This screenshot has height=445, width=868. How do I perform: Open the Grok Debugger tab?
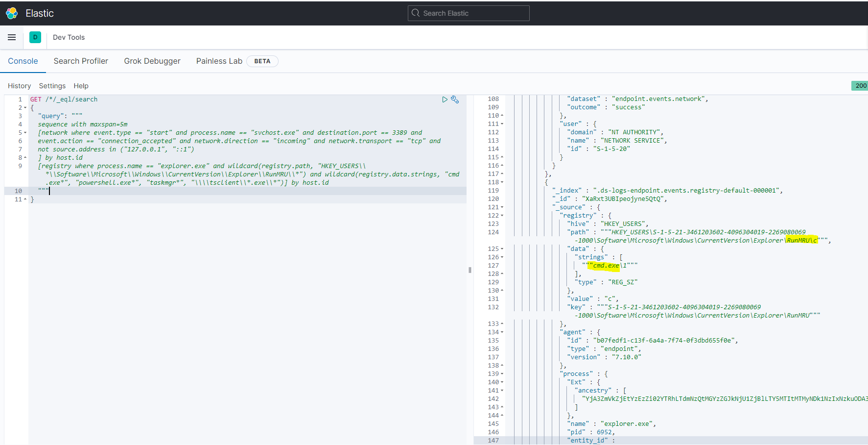[x=152, y=61]
